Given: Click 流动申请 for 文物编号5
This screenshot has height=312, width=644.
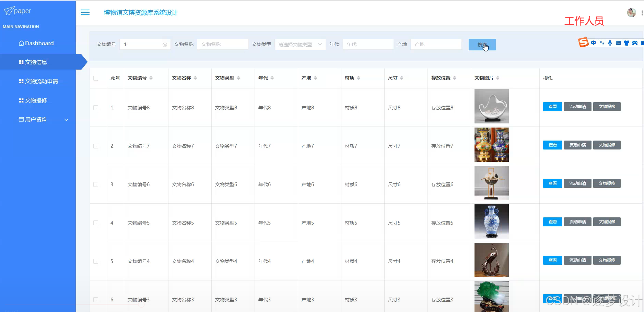Looking at the screenshot, I should click(x=578, y=222).
